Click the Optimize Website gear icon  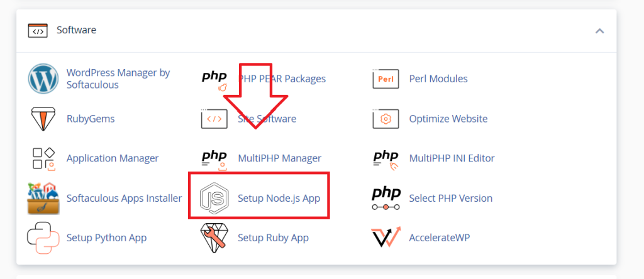386,119
